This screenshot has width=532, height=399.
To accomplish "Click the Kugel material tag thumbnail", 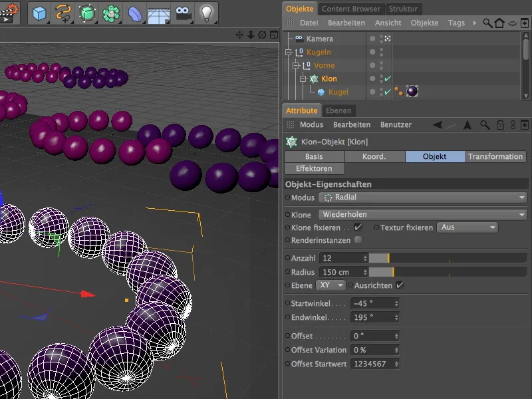I will (x=412, y=91).
